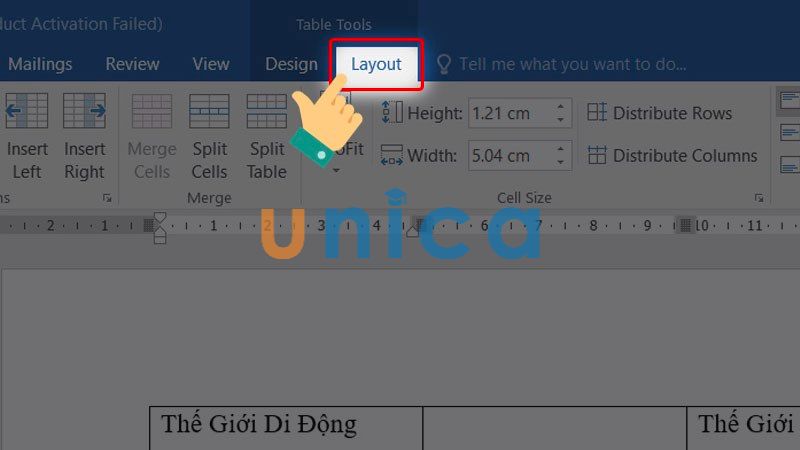Image resolution: width=800 pixels, height=450 pixels.
Task: Click Distribute Columns
Action: pos(672,156)
